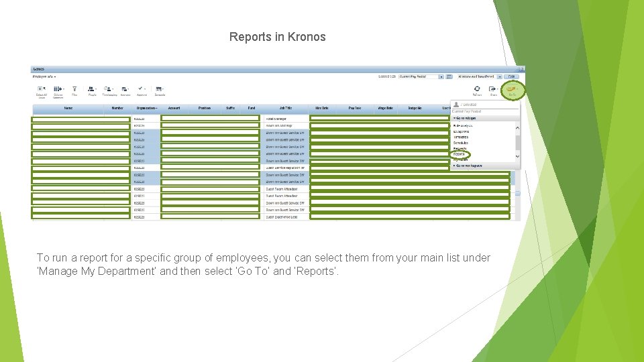The width and height of the screenshot is (644, 362).
Task: Click the Go To icon
Action: 512,90
